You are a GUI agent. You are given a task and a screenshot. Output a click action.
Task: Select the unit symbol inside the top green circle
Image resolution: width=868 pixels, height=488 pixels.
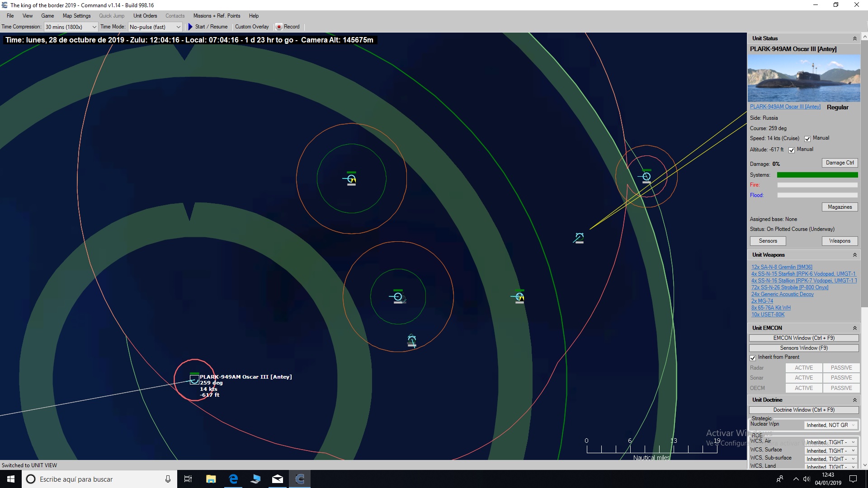point(351,178)
